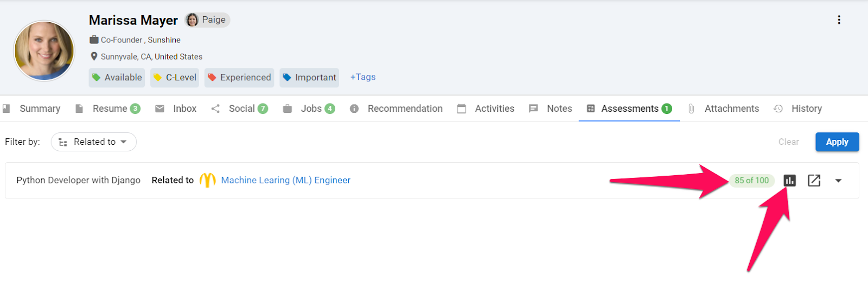Open the three-dot more options menu
This screenshot has width=868, height=287.
click(x=839, y=20)
